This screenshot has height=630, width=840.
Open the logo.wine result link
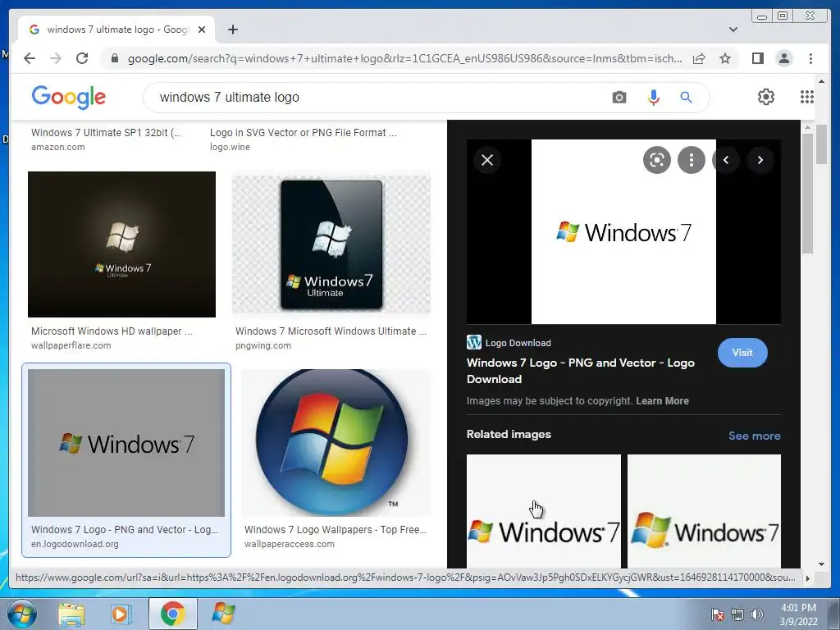(x=230, y=147)
